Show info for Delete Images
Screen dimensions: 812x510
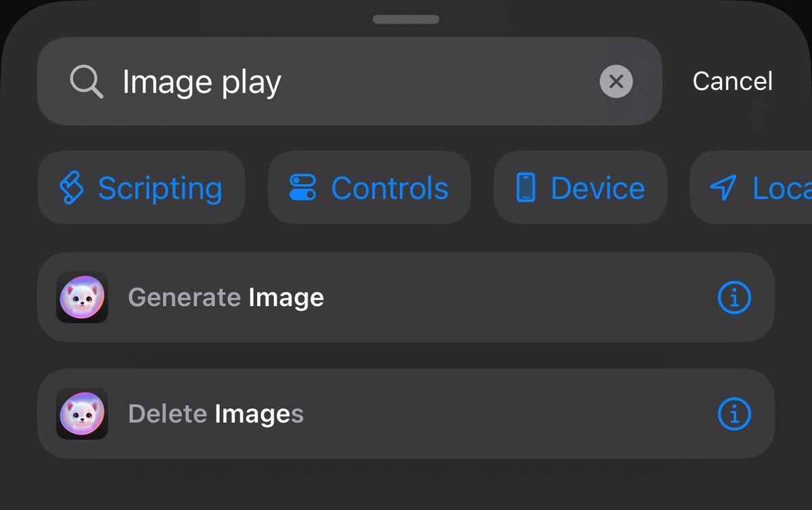tap(734, 414)
